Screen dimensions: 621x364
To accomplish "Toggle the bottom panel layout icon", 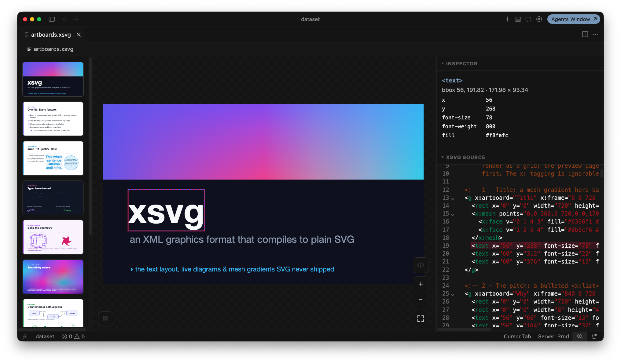I will 518,19.
